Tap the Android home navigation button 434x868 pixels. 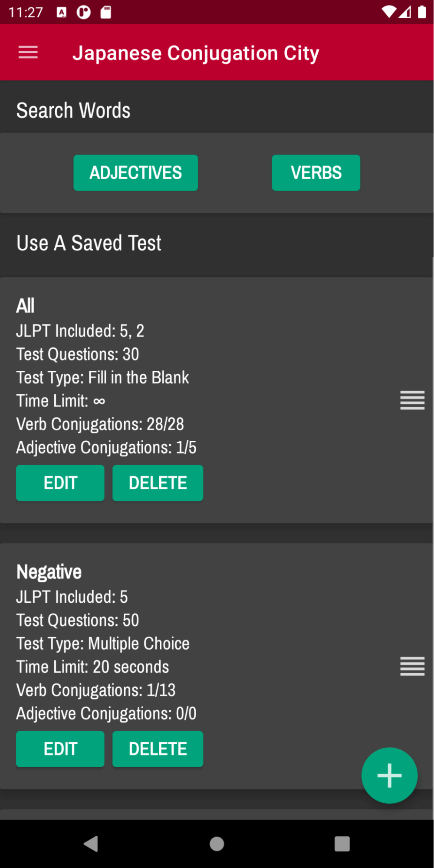tap(217, 844)
